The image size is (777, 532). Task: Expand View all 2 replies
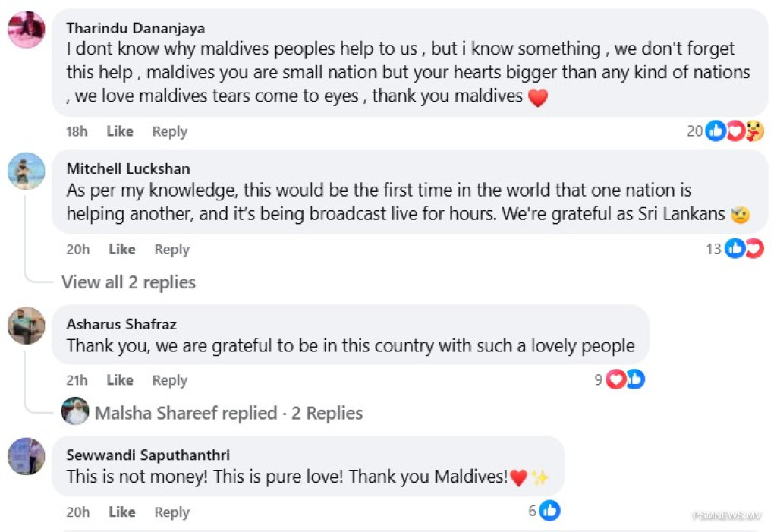coord(128,282)
